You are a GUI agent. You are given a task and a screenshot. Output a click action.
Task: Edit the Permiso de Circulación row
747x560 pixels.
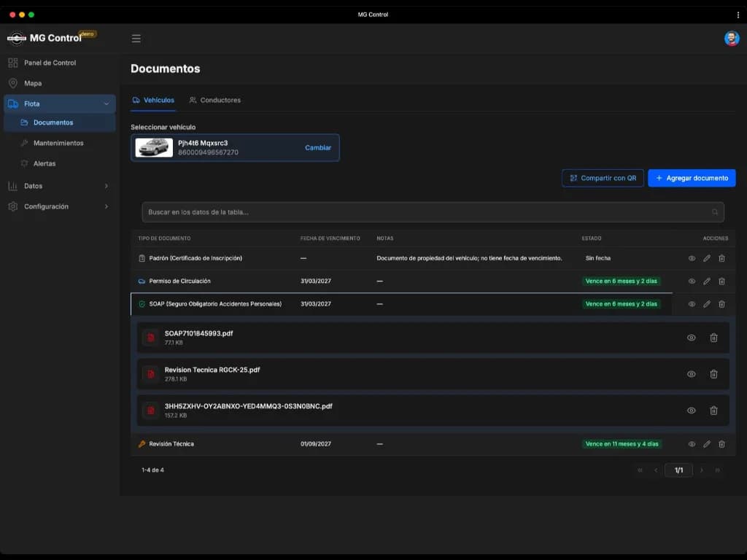(706, 281)
